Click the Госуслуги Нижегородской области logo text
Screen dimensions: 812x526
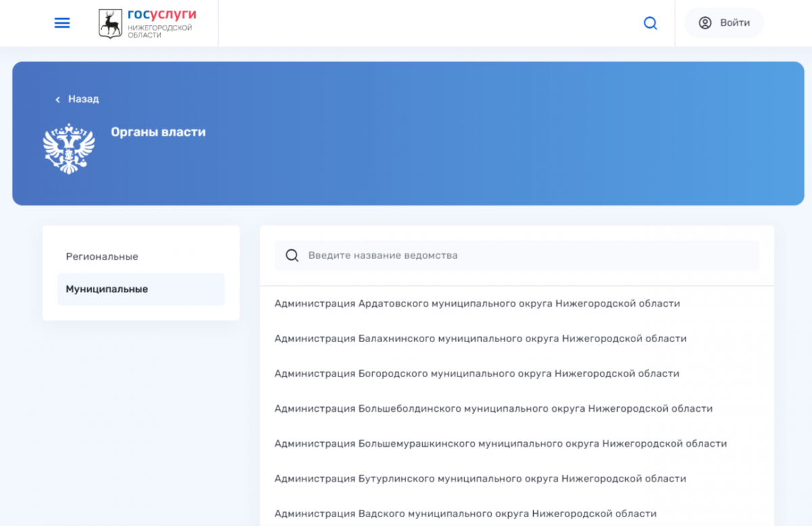click(x=161, y=23)
